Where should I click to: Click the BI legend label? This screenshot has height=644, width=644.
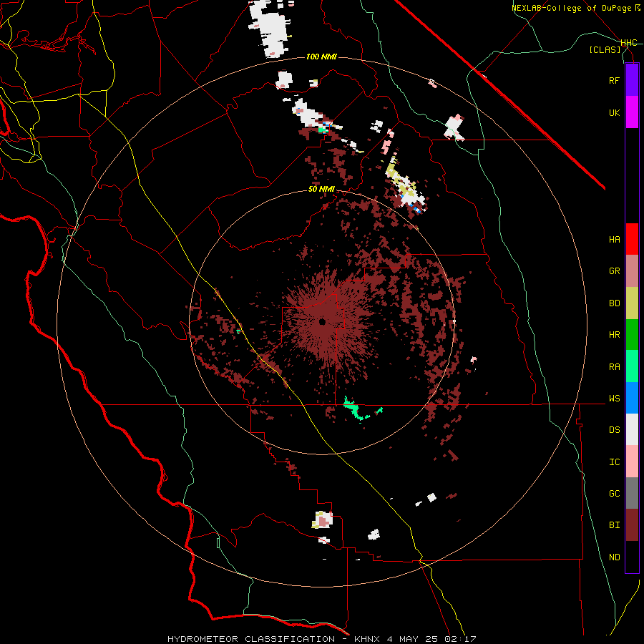click(614, 525)
